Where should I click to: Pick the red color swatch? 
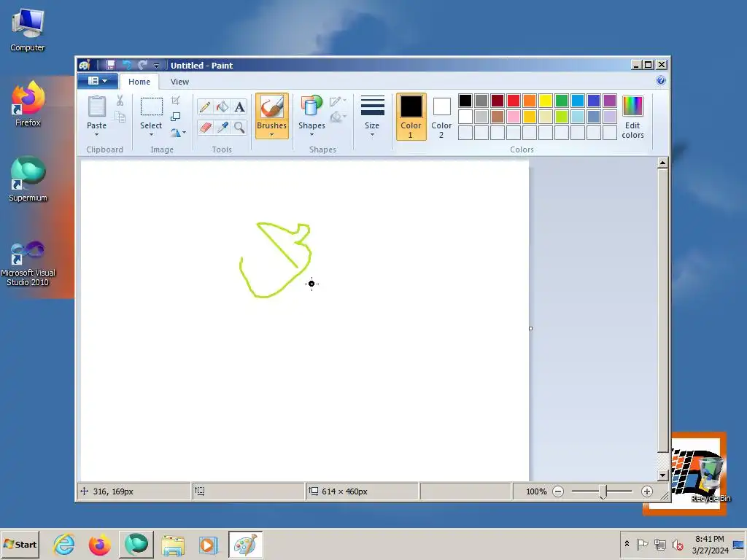tap(513, 101)
